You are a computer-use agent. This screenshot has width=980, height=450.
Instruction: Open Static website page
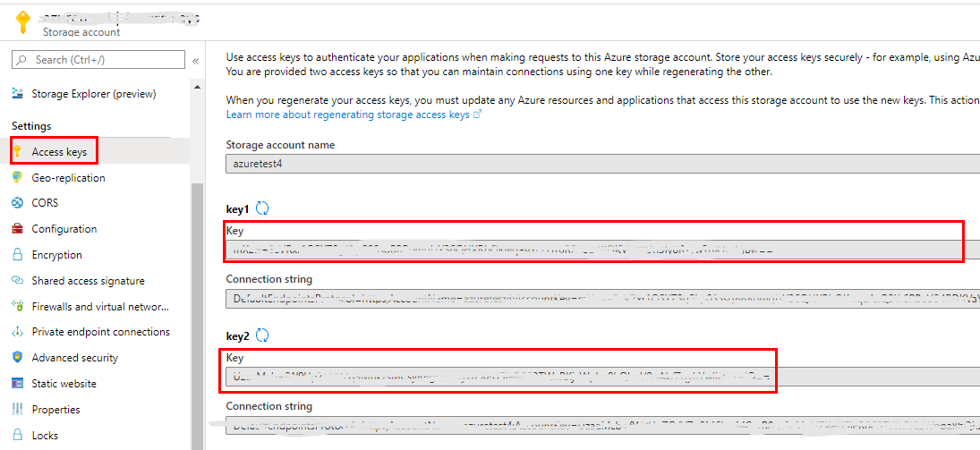click(x=64, y=383)
